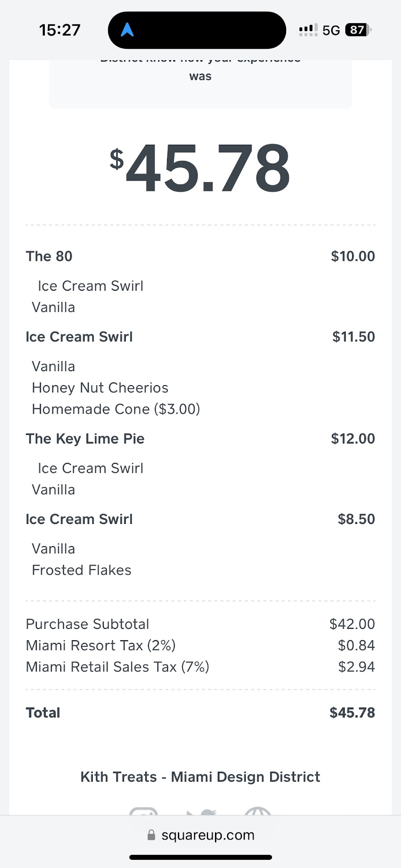
Task: Tap the blue location arrow in the status bar
Action: point(127,30)
